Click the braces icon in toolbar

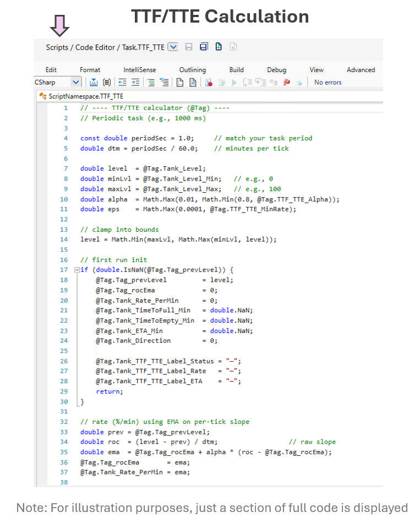[107, 83]
